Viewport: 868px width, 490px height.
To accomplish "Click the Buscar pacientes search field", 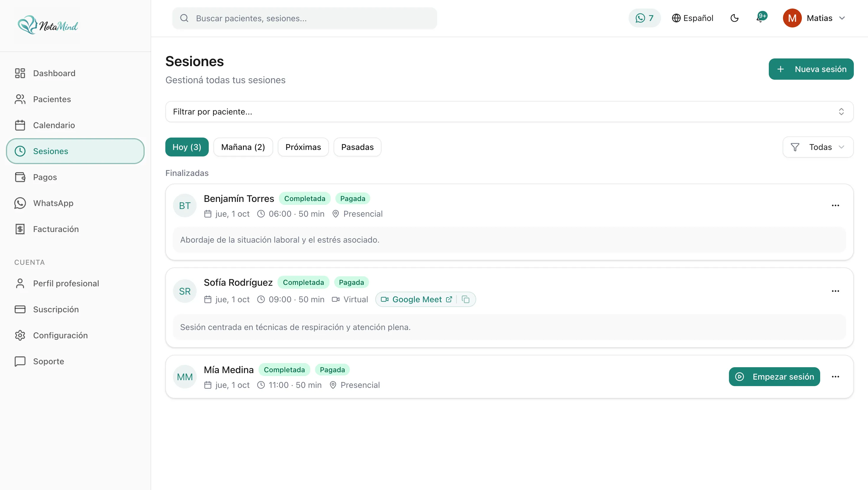I will click(305, 18).
